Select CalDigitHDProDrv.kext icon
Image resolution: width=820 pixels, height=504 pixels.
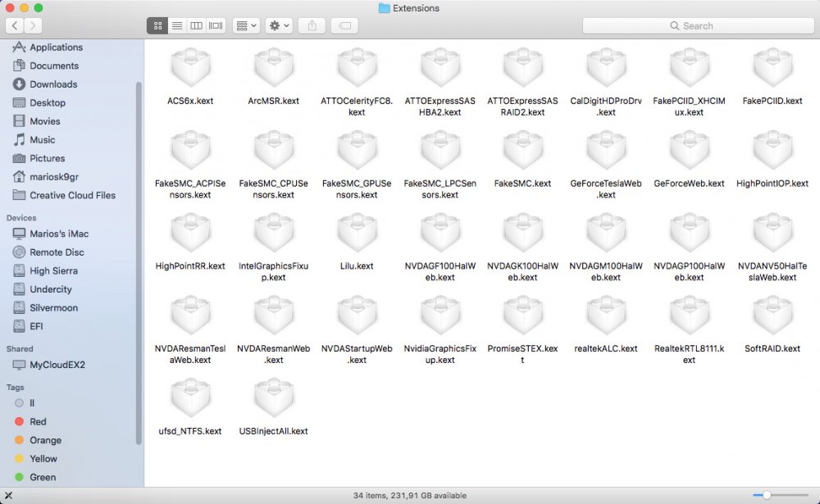606,68
